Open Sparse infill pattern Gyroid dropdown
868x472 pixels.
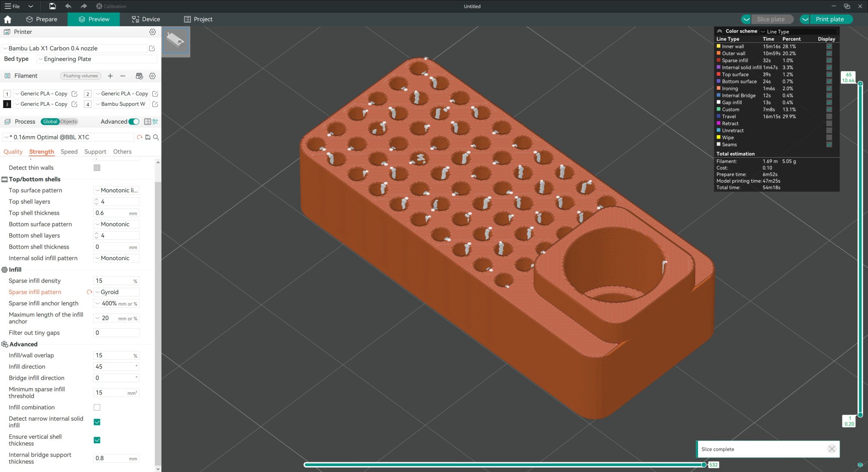pyautogui.click(x=116, y=292)
